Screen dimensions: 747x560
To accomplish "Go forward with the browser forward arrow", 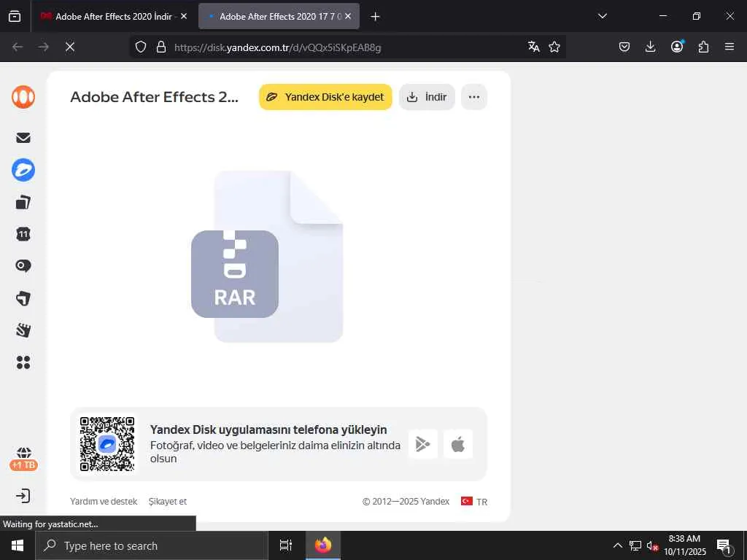I will pyautogui.click(x=44, y=47).
